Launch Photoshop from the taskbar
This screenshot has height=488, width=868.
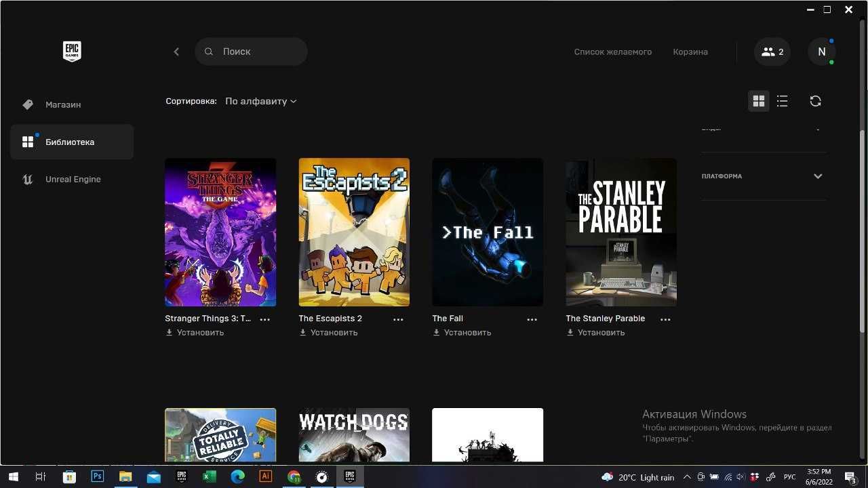pos(97,477)
